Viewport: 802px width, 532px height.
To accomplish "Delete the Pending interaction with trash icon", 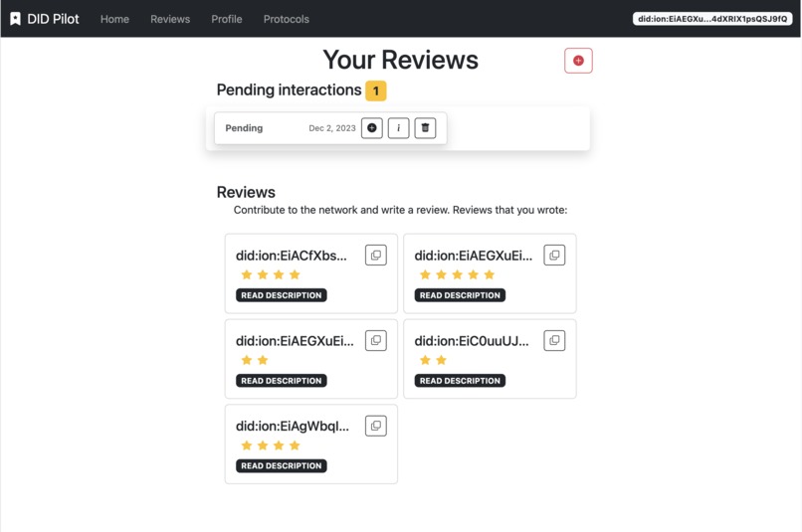I will tap(425, 127).
